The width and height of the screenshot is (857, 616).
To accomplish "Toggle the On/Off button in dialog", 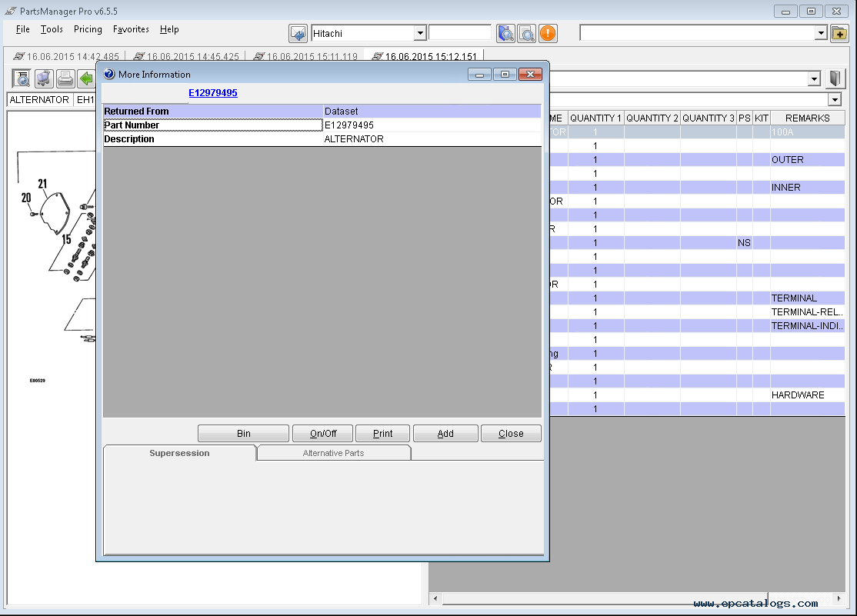I will pos(322,434).
